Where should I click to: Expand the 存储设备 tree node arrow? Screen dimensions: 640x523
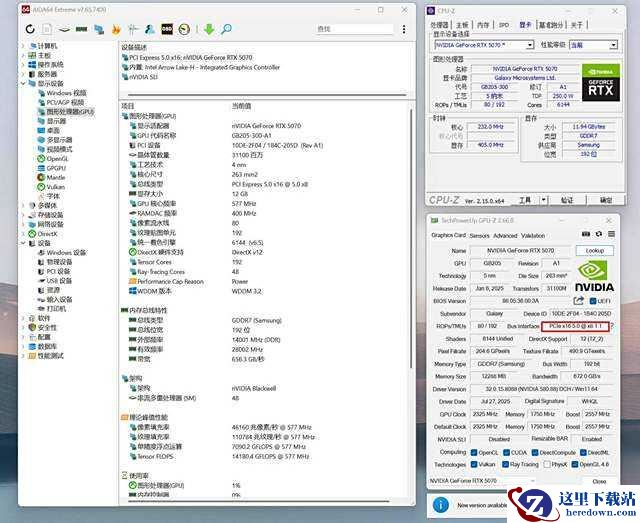(23, 215)
